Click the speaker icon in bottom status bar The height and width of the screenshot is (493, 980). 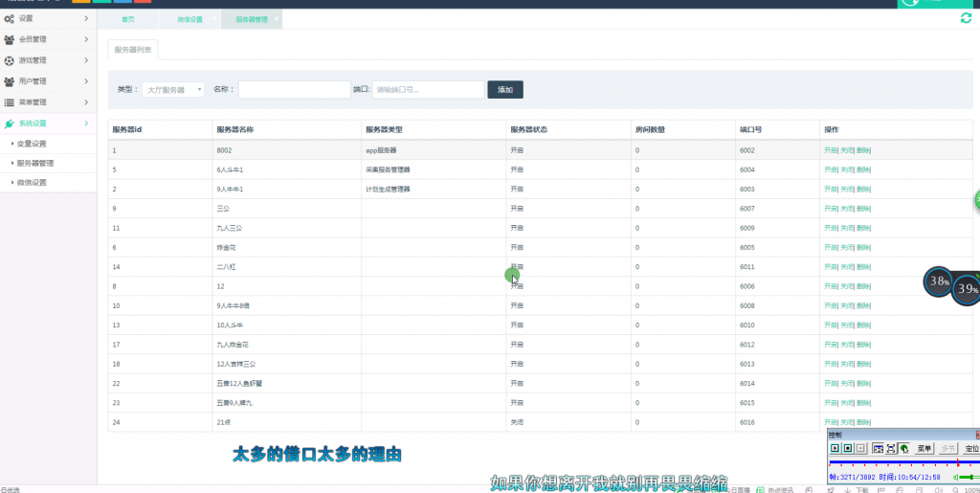coord(938,490)
